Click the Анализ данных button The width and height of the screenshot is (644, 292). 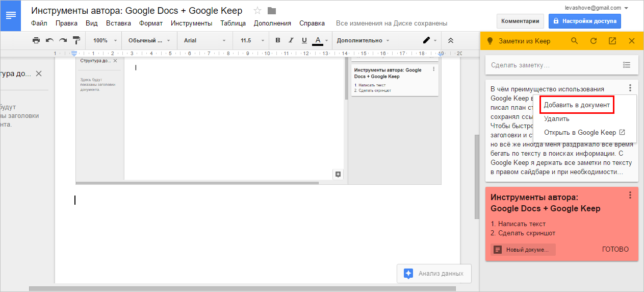[434, 274]
